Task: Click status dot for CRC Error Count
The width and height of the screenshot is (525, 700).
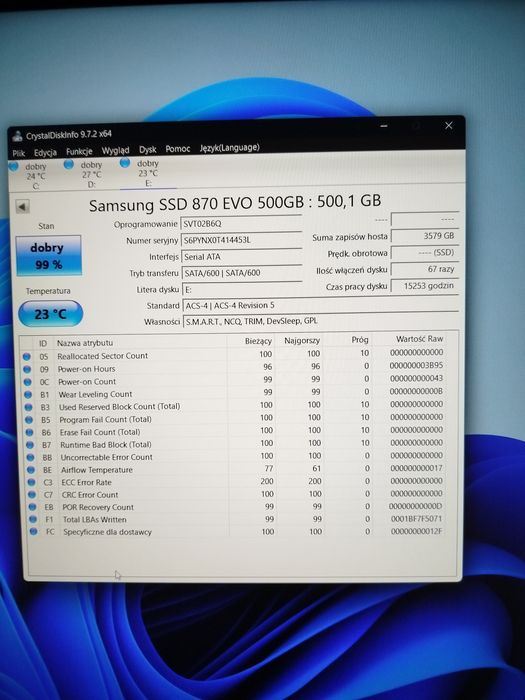Action: [32, 495]
